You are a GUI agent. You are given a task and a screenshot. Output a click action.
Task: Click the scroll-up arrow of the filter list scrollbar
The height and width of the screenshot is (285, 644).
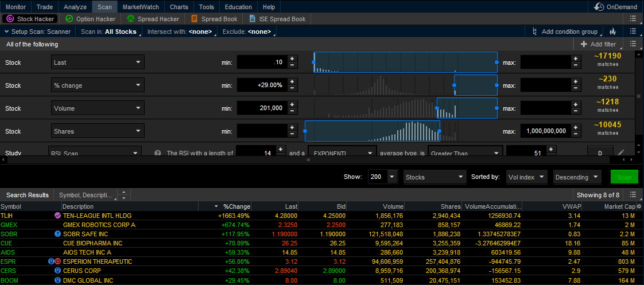639,54
